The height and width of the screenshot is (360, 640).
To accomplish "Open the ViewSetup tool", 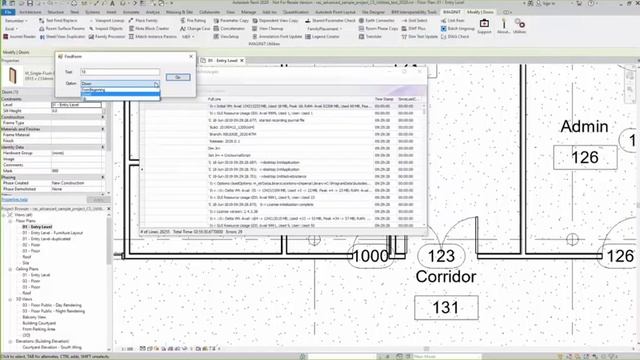I will tap(226, 36).
